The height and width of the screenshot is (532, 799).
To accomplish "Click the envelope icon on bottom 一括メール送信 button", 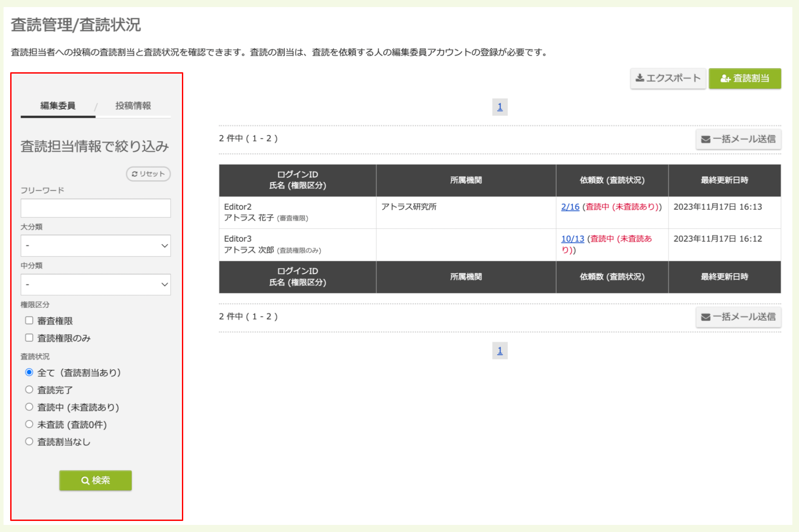I will [x=705, y=317].
